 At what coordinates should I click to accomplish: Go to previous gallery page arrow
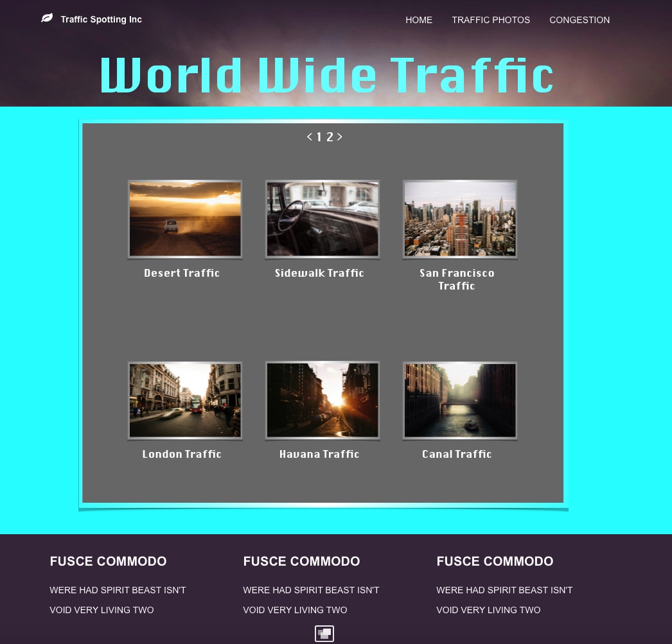[310, 137]
